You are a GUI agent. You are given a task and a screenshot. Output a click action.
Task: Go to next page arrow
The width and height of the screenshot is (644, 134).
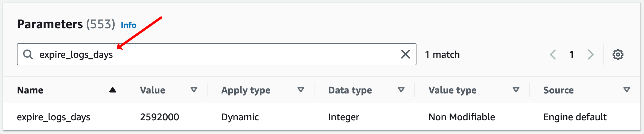coord(591,55)
